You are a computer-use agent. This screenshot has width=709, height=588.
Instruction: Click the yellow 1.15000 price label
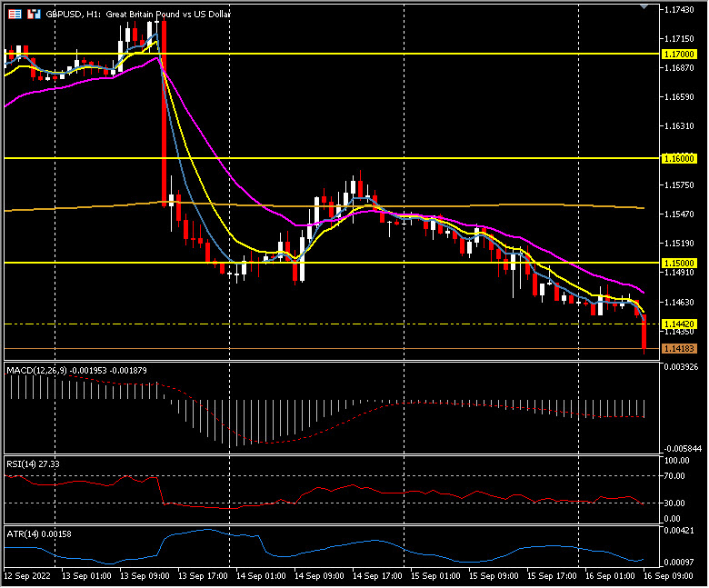[679, 263]
